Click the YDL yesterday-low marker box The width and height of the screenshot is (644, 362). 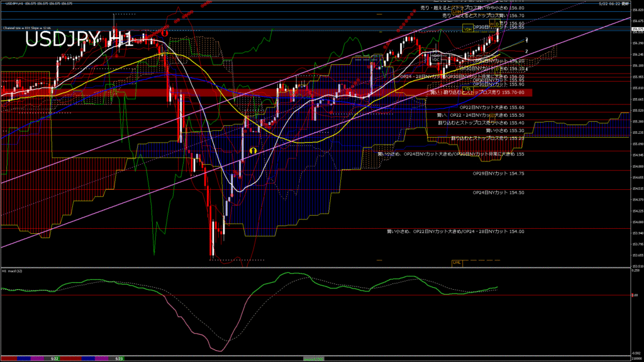click(x=467, y=89)
